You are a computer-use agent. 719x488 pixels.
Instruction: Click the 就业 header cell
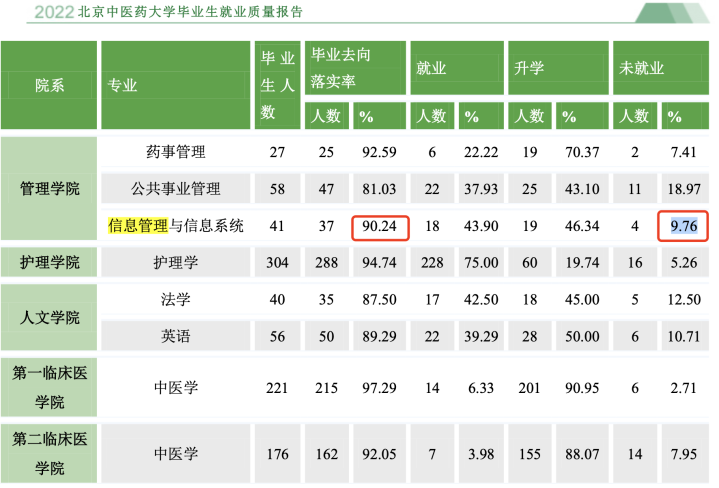tap(457, 68)
